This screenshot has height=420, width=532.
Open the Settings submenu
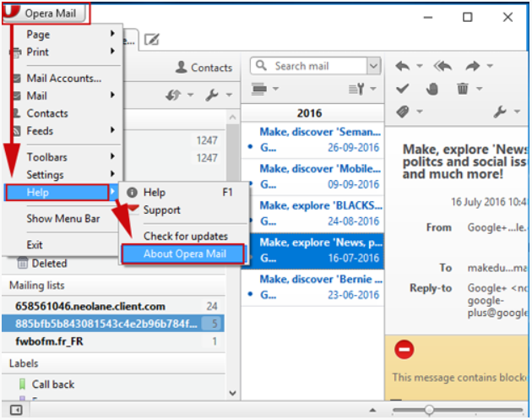pos(64,175)
